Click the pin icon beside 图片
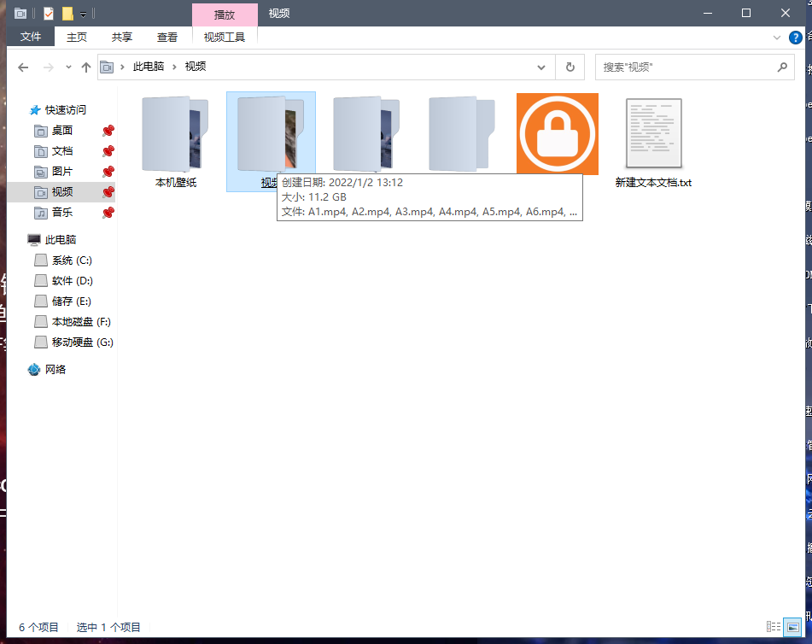The width and height of the screenshot is (812, 644). [x=108, y=172]
